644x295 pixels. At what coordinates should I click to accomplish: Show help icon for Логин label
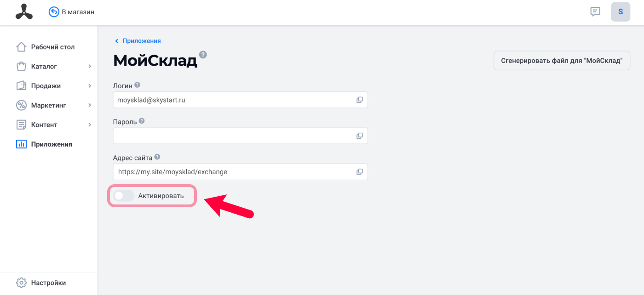[137, 85]
